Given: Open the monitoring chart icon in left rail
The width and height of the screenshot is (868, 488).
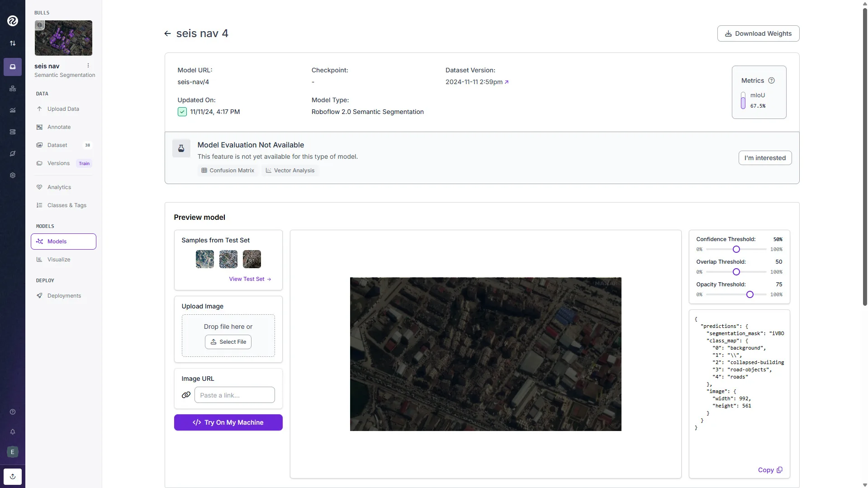Looking at the screenshot, I should [x=13, y=110].
